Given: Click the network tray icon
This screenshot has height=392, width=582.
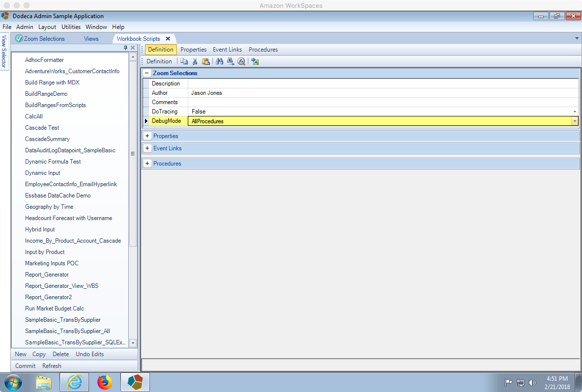Looking at the screenshot, I should tap(521, 382).
